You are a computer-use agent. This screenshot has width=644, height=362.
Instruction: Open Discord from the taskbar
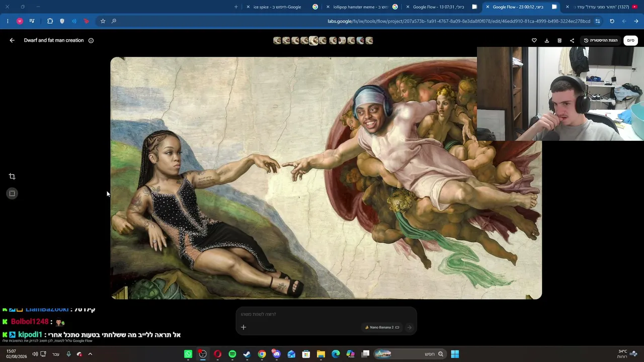[x=276, y=354]
